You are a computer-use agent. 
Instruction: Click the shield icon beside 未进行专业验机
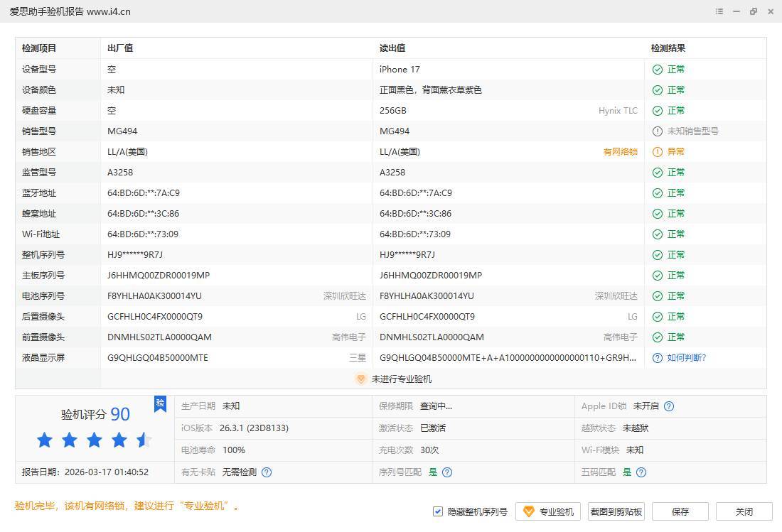360,379
